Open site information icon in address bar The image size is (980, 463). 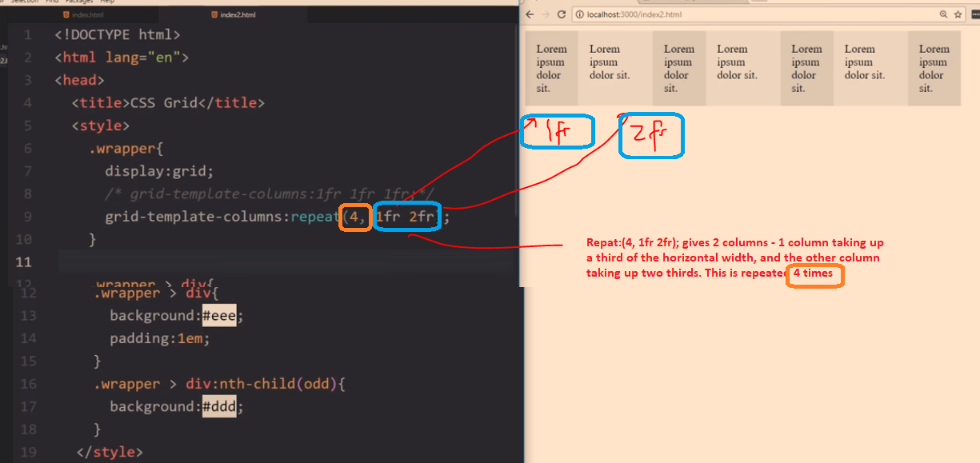point(578,14)
